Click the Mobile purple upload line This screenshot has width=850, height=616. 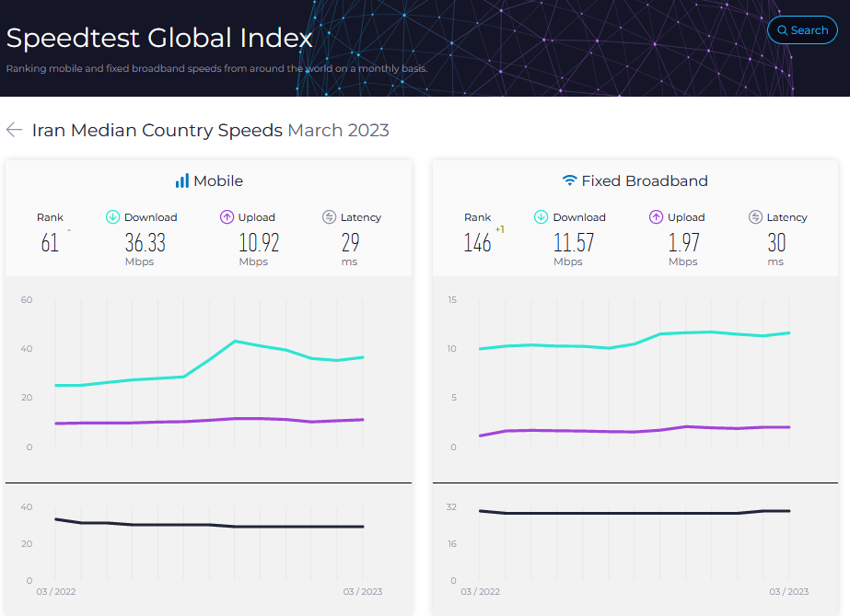184,422
